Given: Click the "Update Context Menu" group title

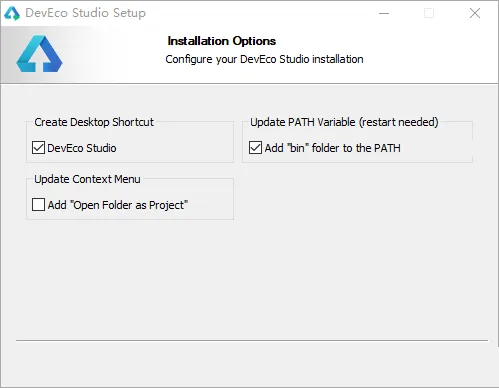Looking at the screenshot, I should 87,179.
